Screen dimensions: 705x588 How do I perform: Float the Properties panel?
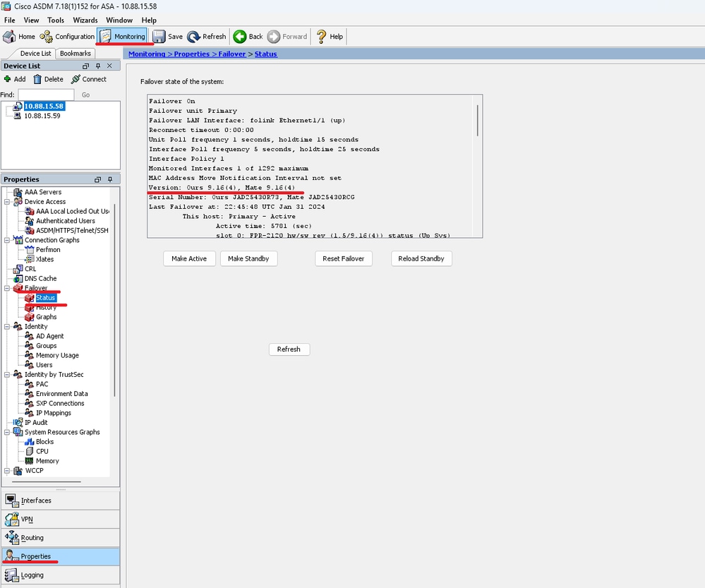coord(97,179)
